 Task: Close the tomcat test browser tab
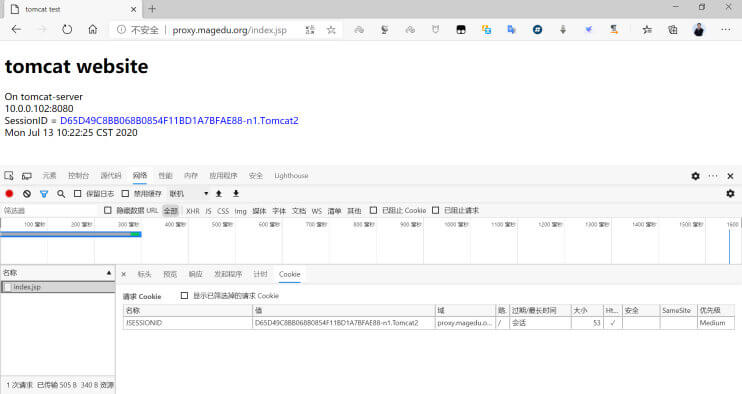pos(133,9)
